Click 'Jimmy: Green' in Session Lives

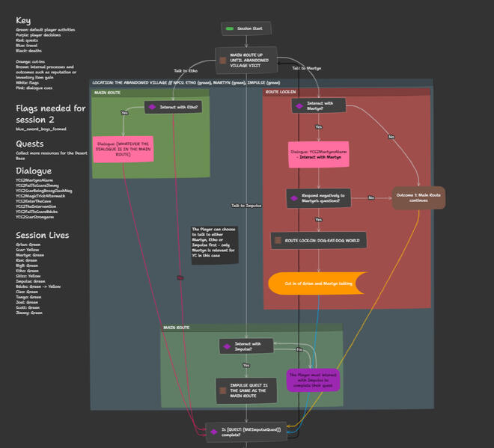coord(29,313)
